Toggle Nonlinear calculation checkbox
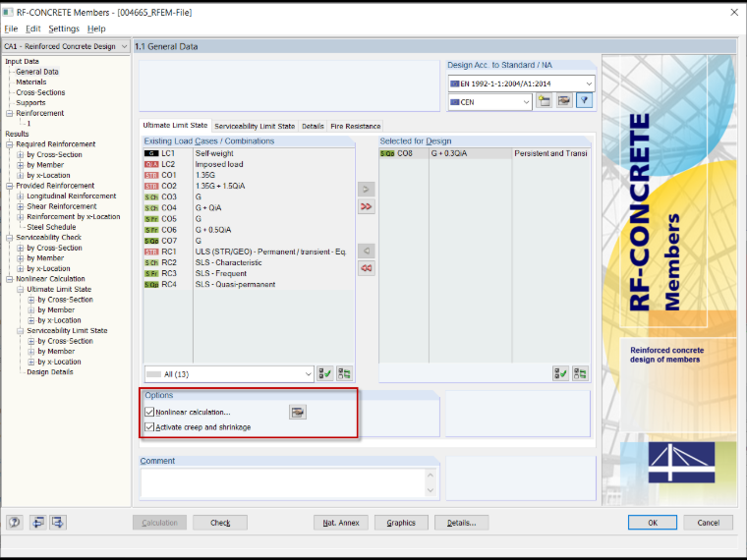Screen dimensions: 747x560 [149, 412]
